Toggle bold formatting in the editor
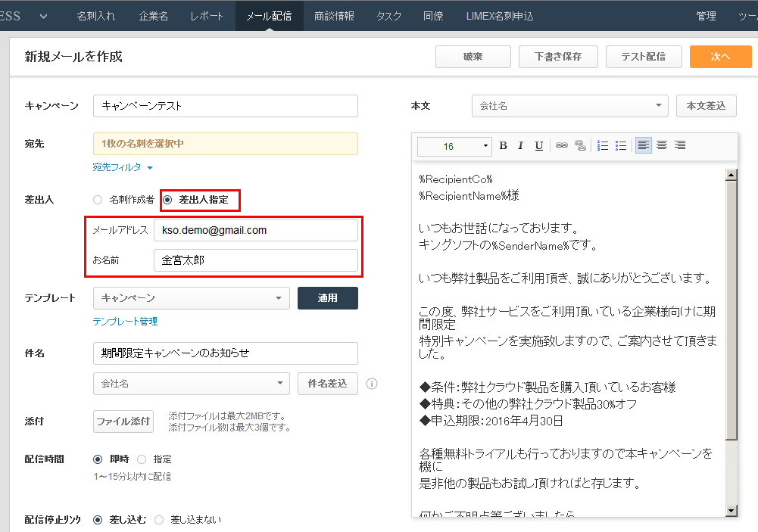The width and height of the screenshot is (758, 532). click(x=503, y=146)
